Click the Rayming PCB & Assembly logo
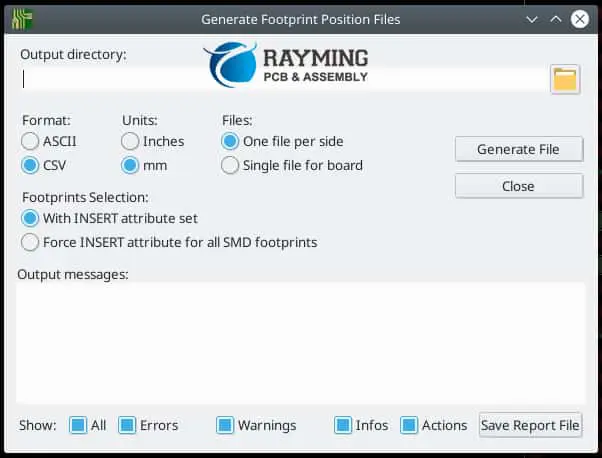The width and height of the screenshot is (602, 458). click(x=287, y=65)
